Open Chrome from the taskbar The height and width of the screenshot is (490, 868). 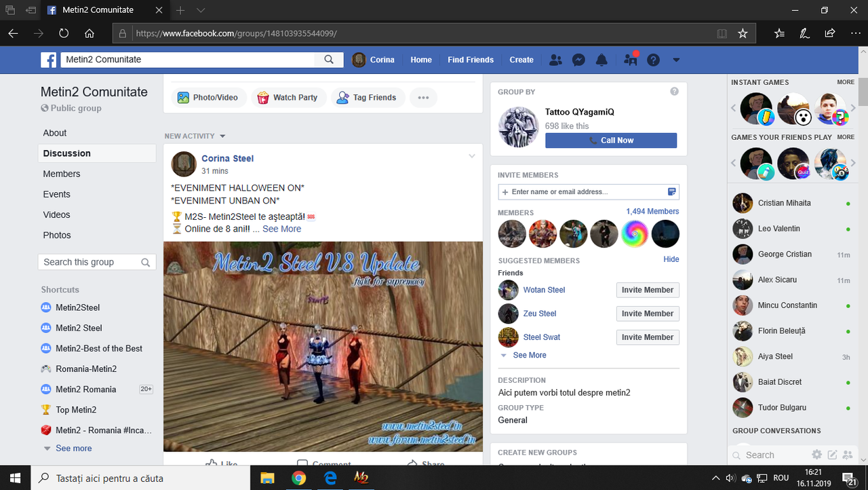coord(298,478)
